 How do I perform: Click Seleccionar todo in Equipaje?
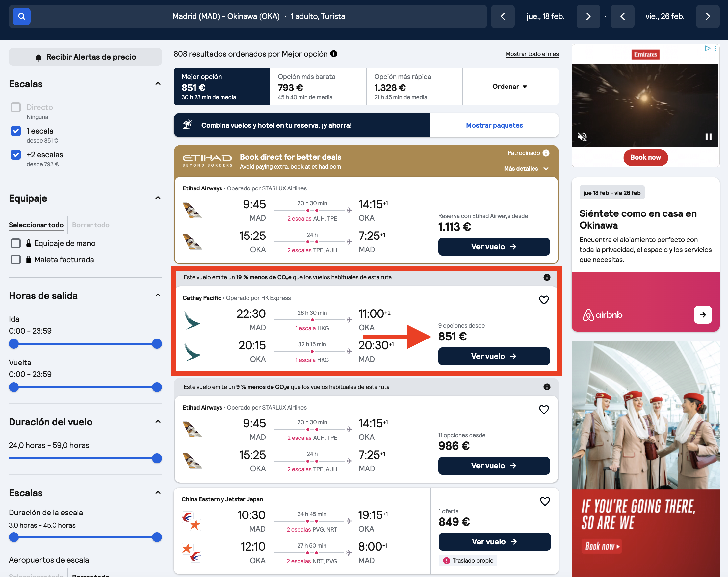(x=36, y=225)
